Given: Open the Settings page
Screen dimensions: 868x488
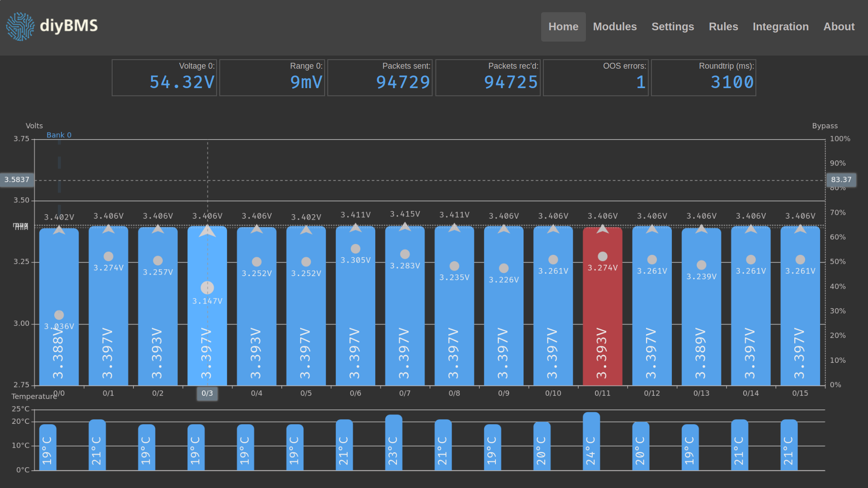Looking at the screenshot, I should (673, 27).
